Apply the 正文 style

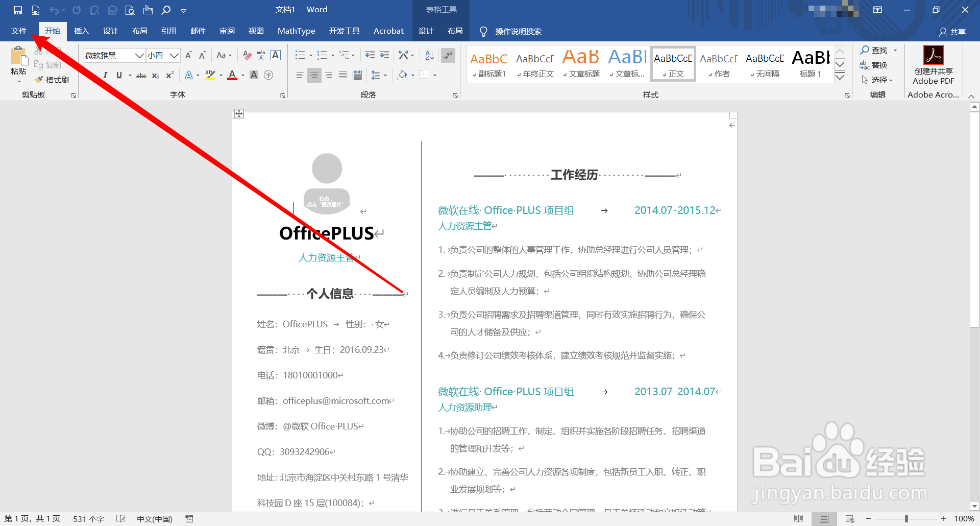(x=673, y=63)
